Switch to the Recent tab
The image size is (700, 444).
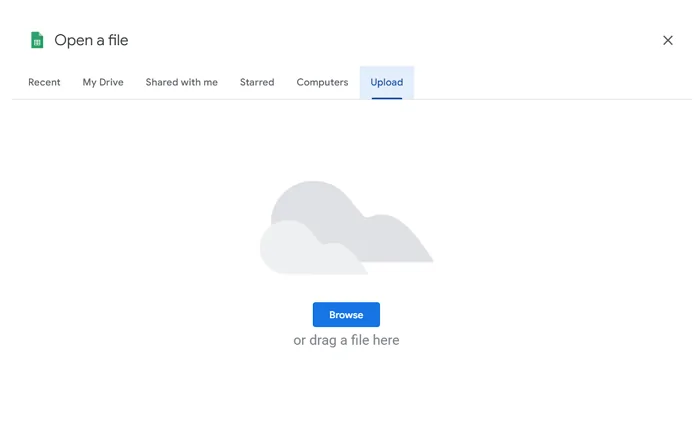[x=44, y=82]
